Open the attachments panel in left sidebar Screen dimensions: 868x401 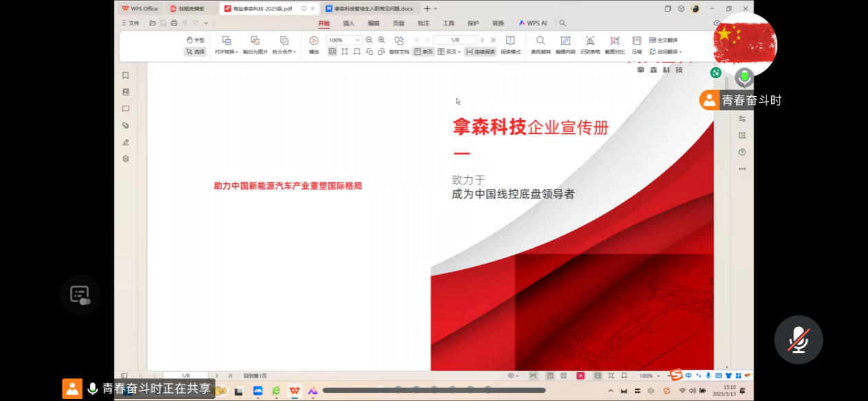coord(126,126)
